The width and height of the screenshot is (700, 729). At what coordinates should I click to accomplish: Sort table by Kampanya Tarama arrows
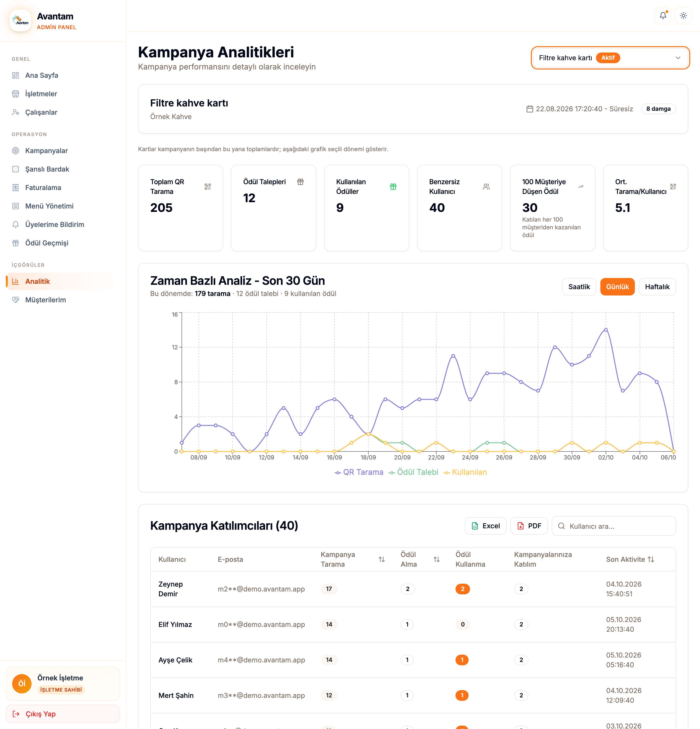[x=382, y=559]
